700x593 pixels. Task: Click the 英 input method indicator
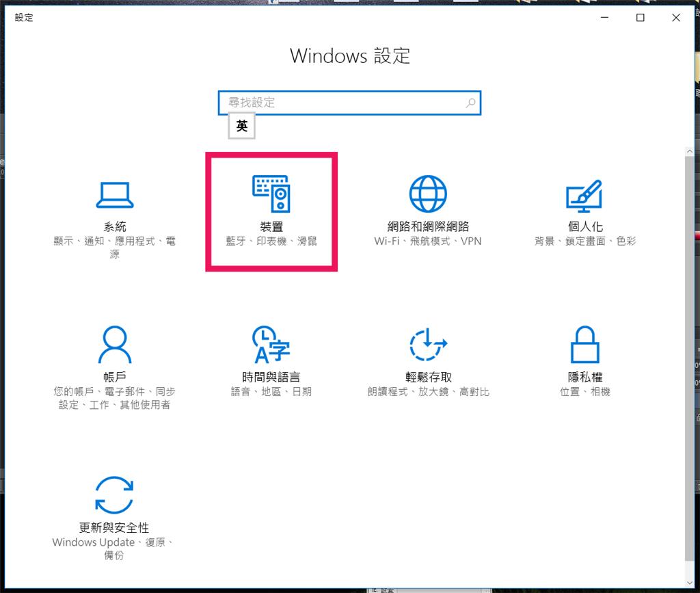pos(241,126)
